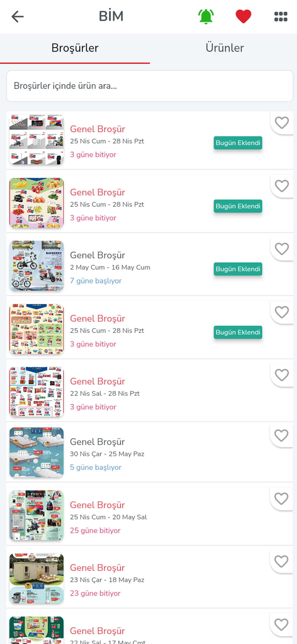Toggle the red favorite heart for BİM
The image size is (297, 644).
click(243, 17)
